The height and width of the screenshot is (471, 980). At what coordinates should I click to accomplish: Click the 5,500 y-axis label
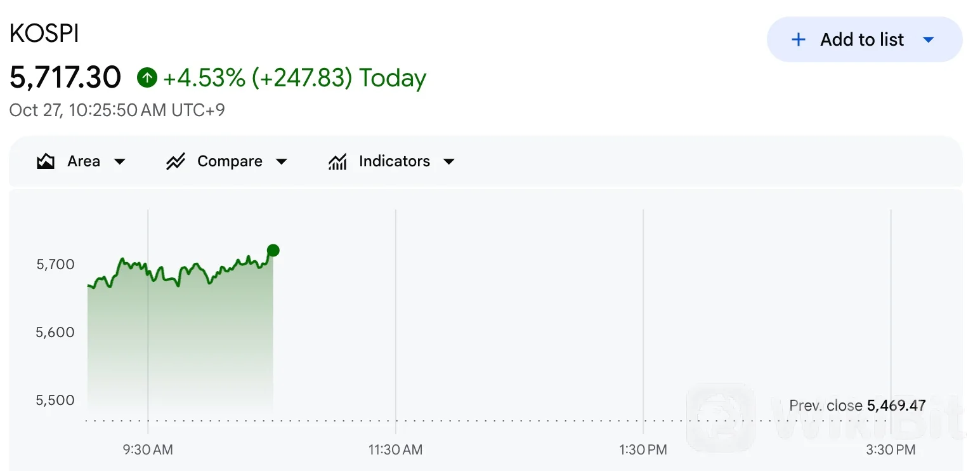pyautogui.click(x=56, y=400)
